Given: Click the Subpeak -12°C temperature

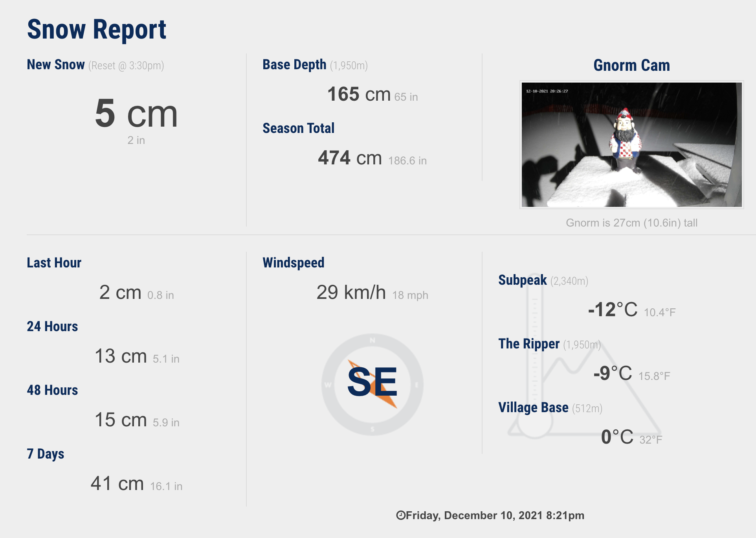Looking at the screenshot, I should [x=613, y=310].
